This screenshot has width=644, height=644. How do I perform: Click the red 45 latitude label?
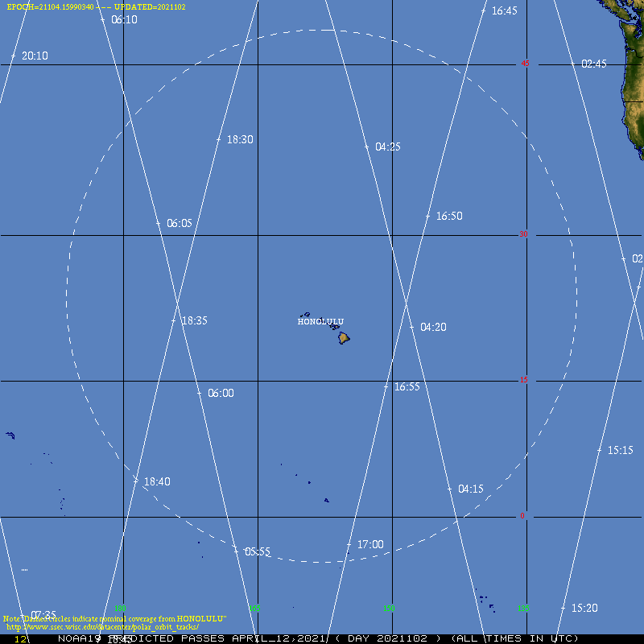[526, 64]
